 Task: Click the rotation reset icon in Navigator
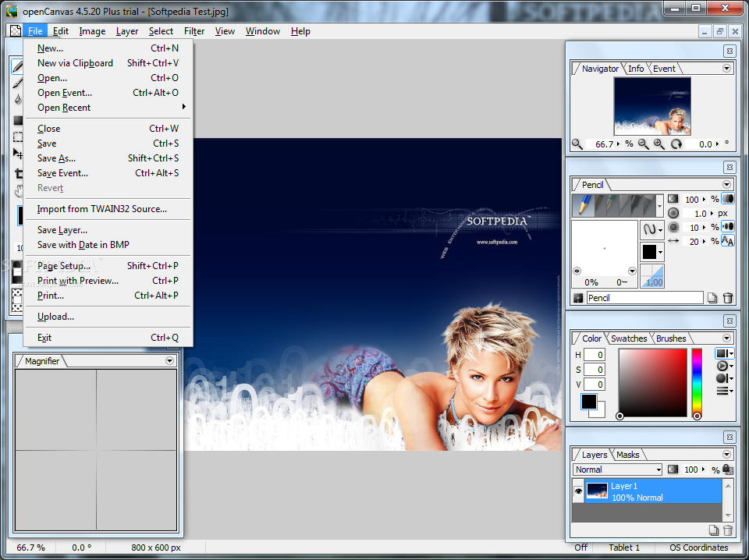(x=676, y=144)
